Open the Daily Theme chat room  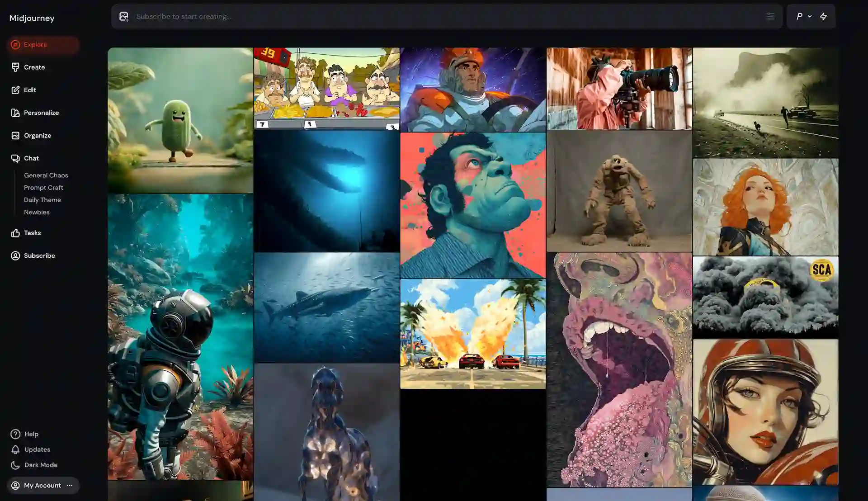coord(42,200)
